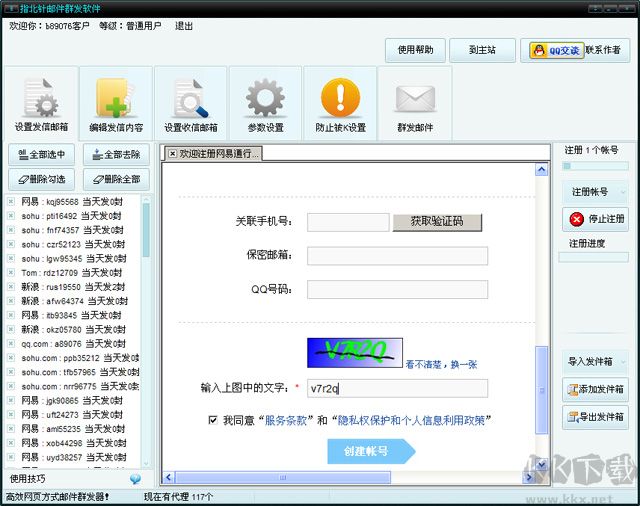Screen dimensions: 640x506
Task: Click 添加发件箱 button
Action: point(596,389)
